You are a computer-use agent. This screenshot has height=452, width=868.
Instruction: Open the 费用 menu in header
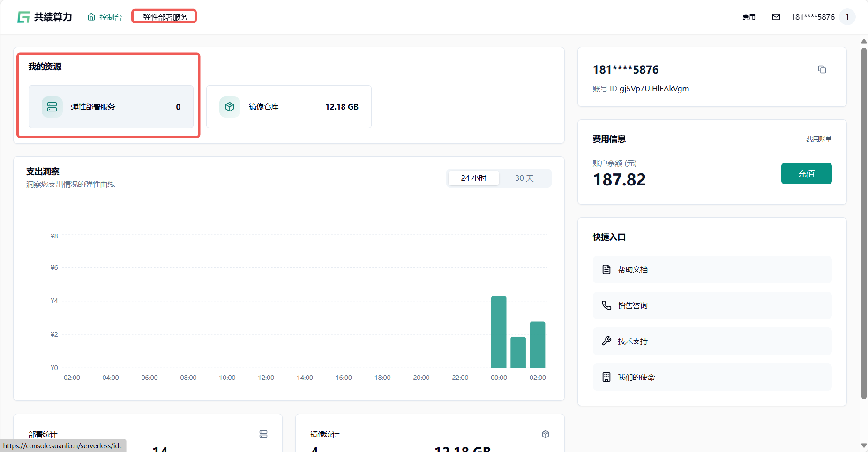point(748,17)
